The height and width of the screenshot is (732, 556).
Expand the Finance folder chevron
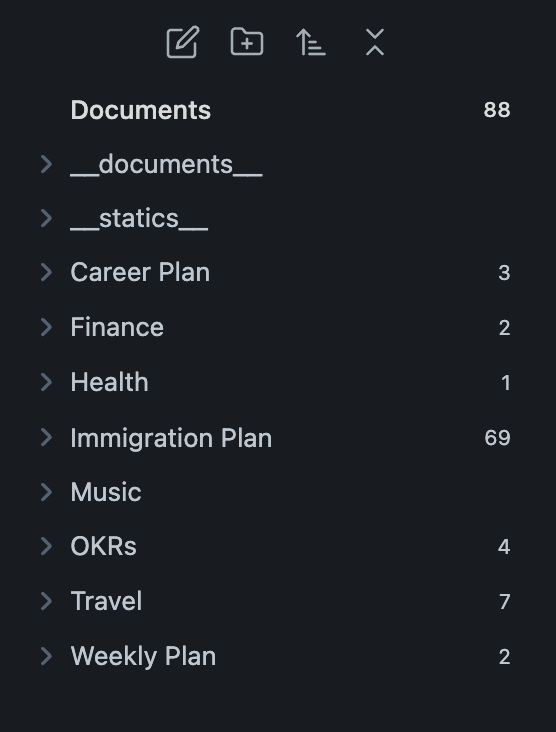coord(46,327)
